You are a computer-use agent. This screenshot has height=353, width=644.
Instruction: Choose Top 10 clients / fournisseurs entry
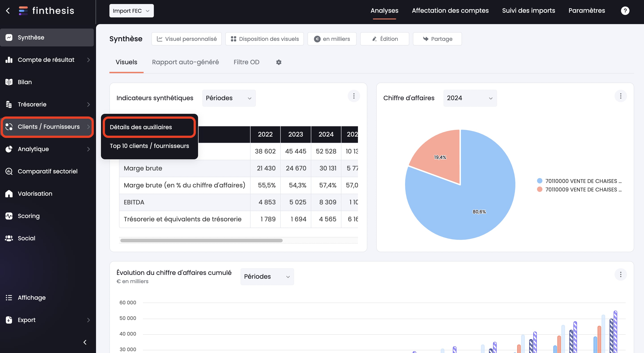[x=149, y=146]
